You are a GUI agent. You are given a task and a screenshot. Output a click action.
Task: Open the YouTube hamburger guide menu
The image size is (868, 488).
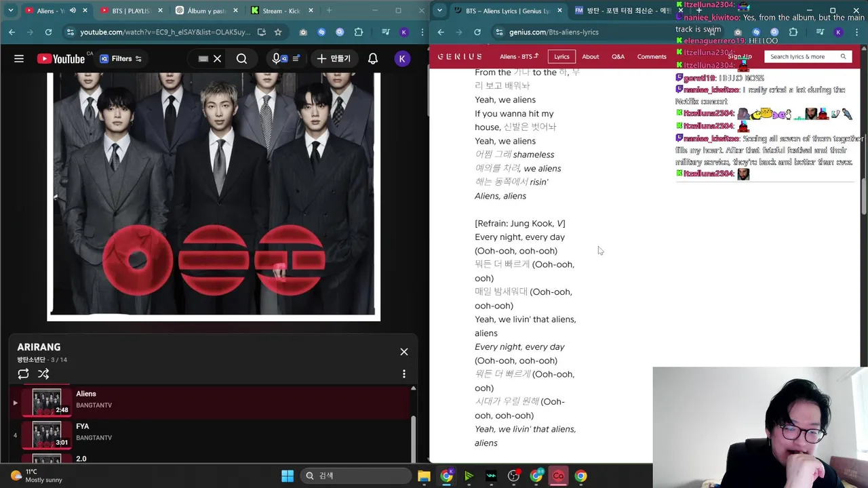[19, 59]
